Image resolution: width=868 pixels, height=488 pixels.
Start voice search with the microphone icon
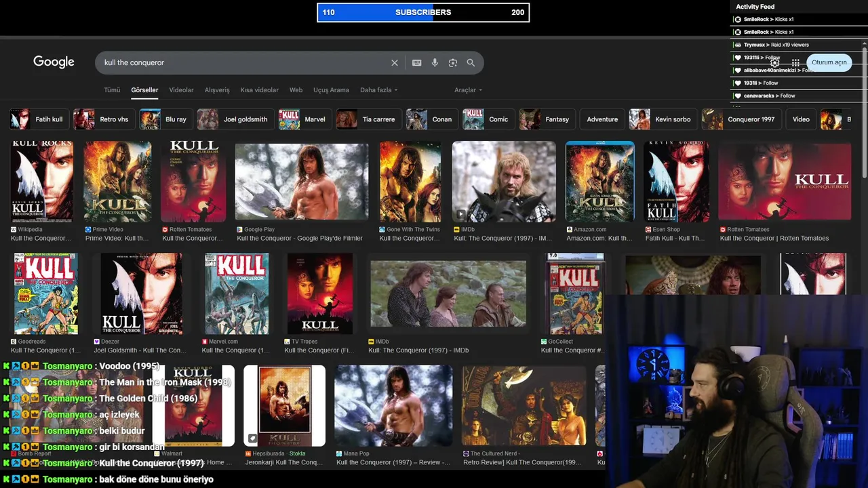[x=435, y=62]
